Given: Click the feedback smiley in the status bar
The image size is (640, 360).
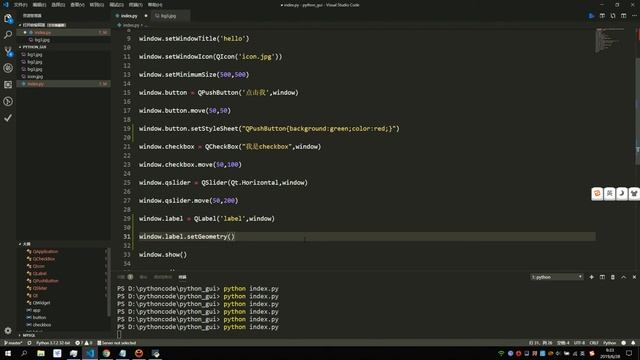Looking at the screenshot, I should (624, 343).
